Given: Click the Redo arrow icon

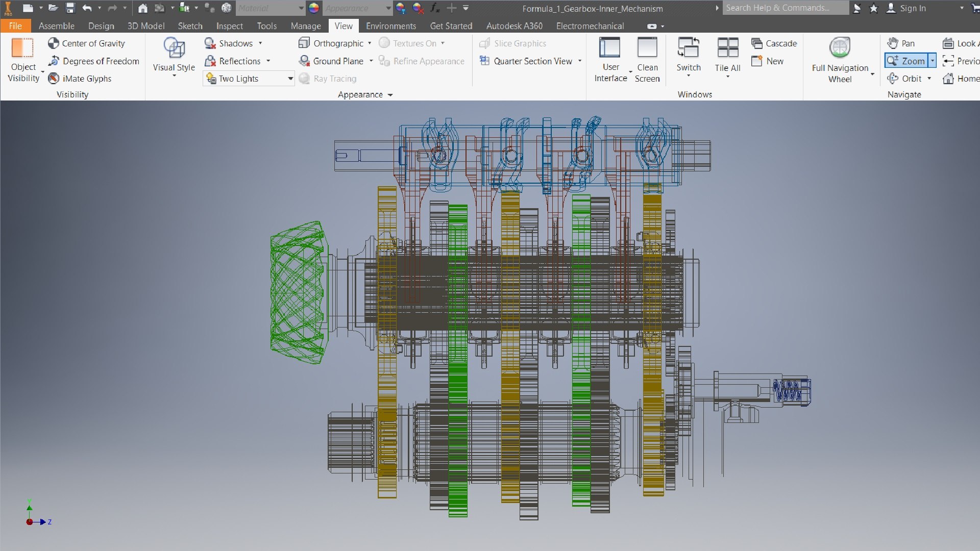Looking at the screenshot, I should [112, 8].
